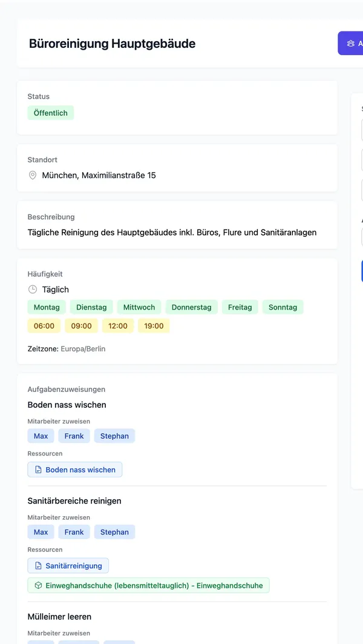
Task: Click the Büroreinigung Hauptgebäude title
Action: (111, 43)
